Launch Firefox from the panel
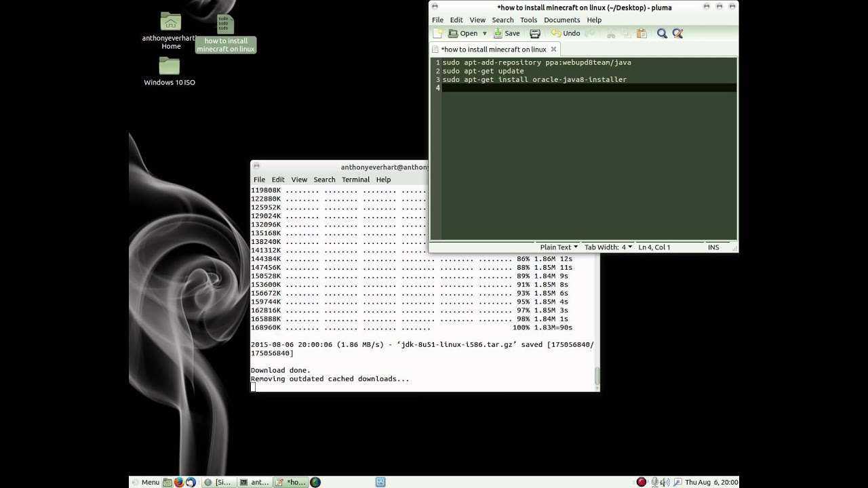 [x=179, y=483]
